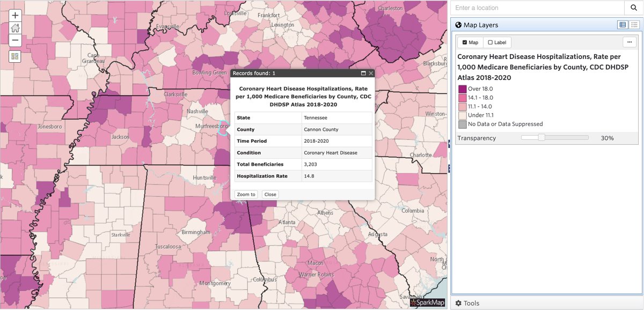Click the Zoom to button in popup
Image resolution: width=644 pixels, height=310 pixels.
(x=246, y=194)
